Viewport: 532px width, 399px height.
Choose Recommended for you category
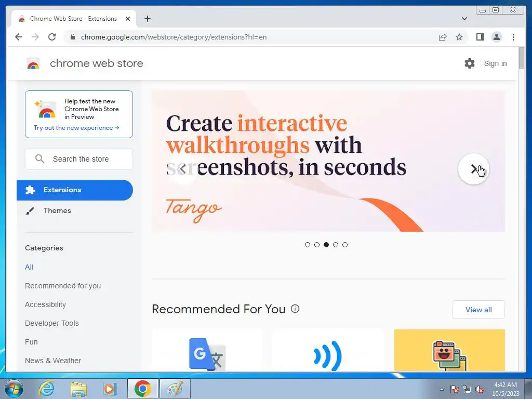click(x=63, y=286)
